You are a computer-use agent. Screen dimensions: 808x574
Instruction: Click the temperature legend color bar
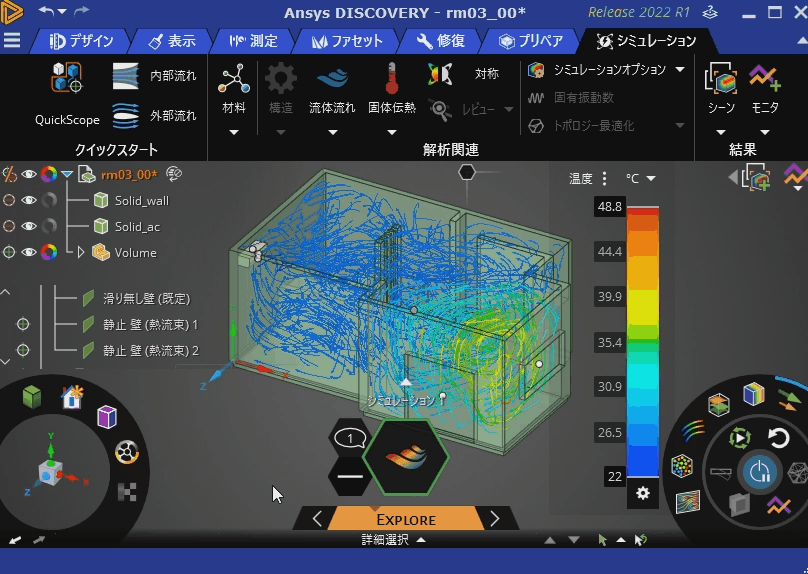[x=643, y=342]
